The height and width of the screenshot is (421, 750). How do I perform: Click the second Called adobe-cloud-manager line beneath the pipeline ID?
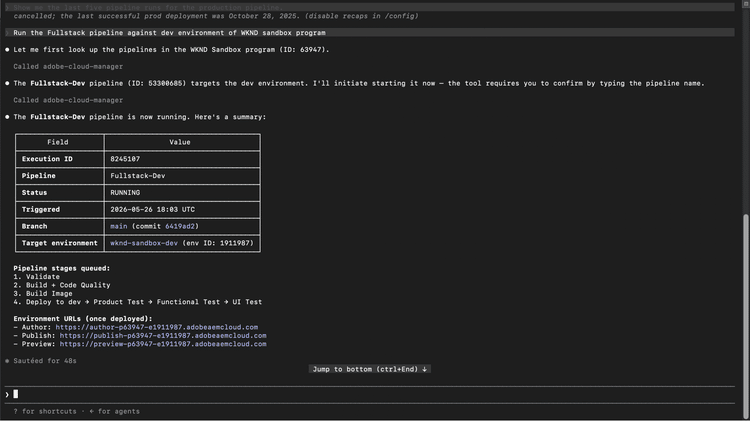tap(68, 100)
